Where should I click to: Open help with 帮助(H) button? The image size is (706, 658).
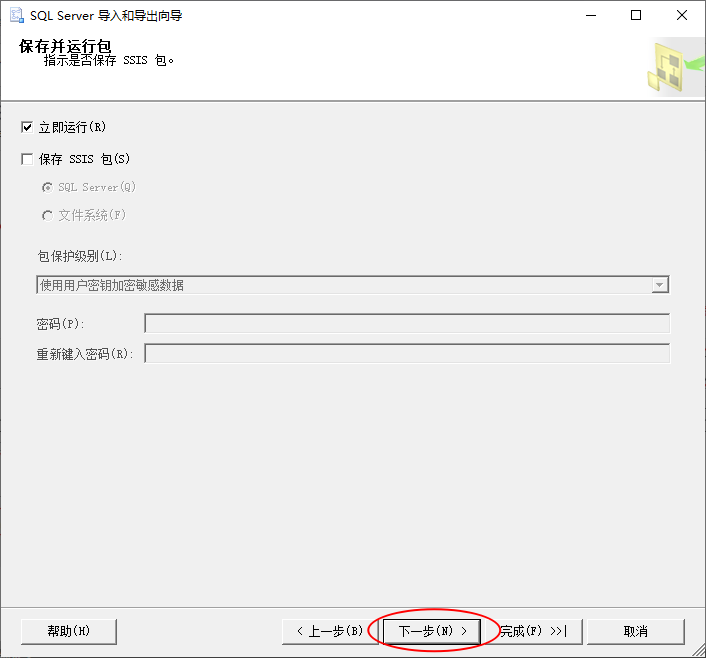[x=69, y=631]
